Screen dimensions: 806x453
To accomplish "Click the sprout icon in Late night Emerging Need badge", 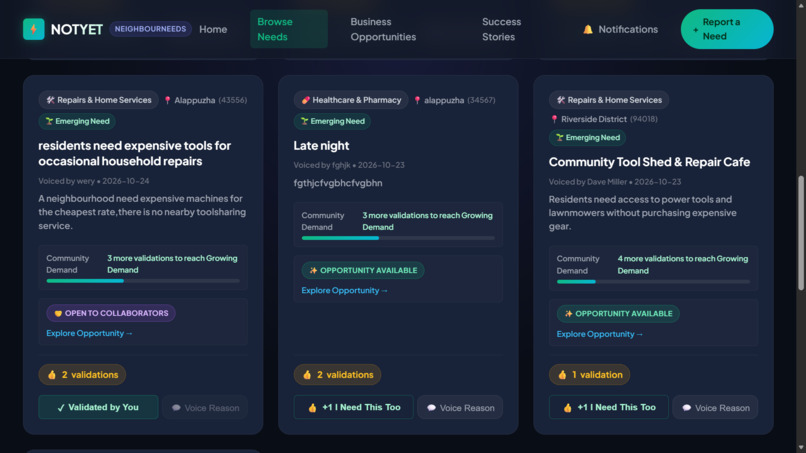I will [304, 121].
